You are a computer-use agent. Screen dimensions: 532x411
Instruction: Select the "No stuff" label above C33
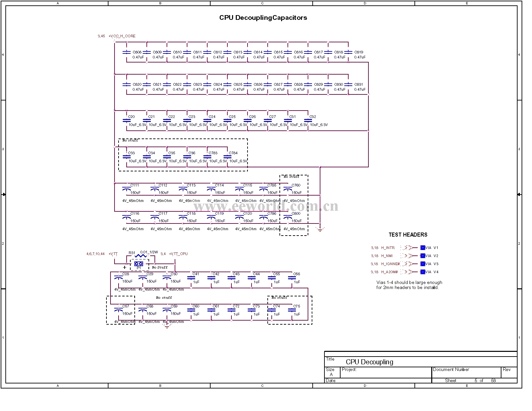pos(130,140)
